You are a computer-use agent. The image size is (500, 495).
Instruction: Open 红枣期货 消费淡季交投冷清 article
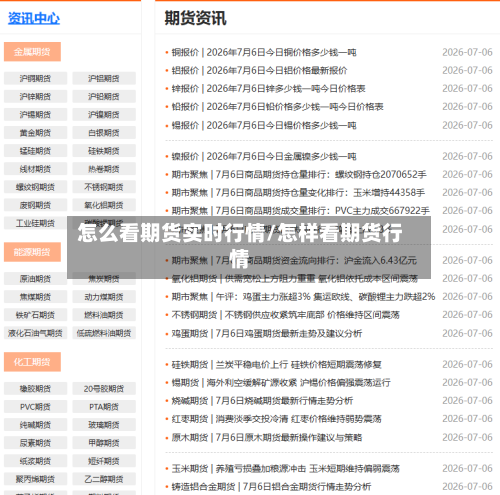pyautogui.click(x=277, y=418)
